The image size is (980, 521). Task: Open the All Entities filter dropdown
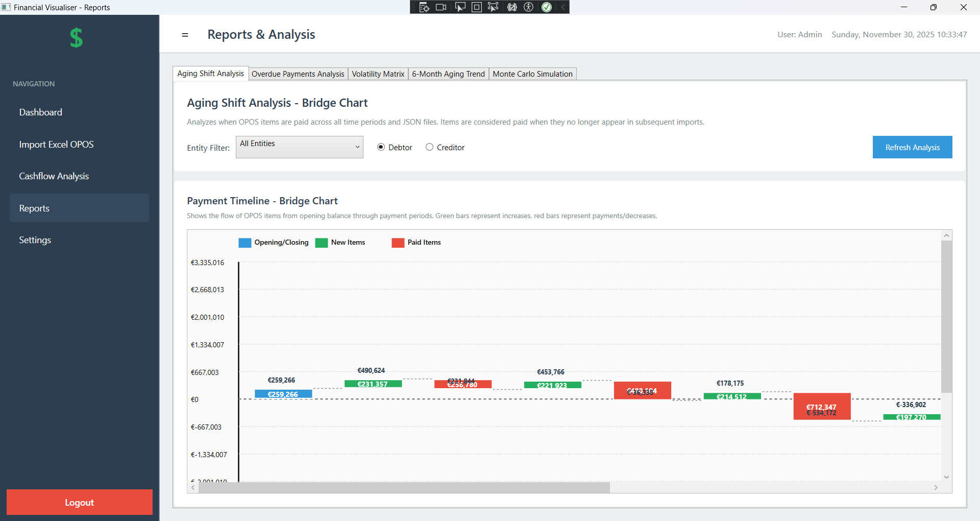pos(299,147)
